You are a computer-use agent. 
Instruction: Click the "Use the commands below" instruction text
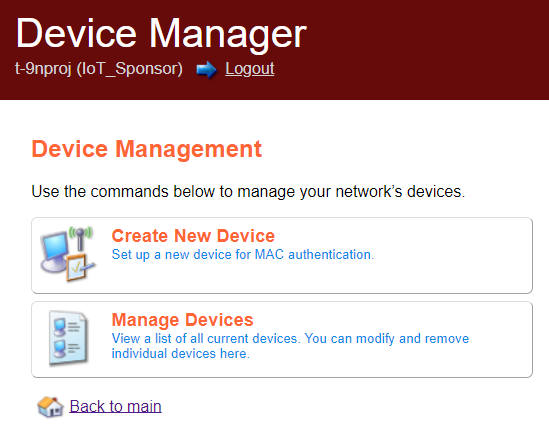click(x=248, y=191)
